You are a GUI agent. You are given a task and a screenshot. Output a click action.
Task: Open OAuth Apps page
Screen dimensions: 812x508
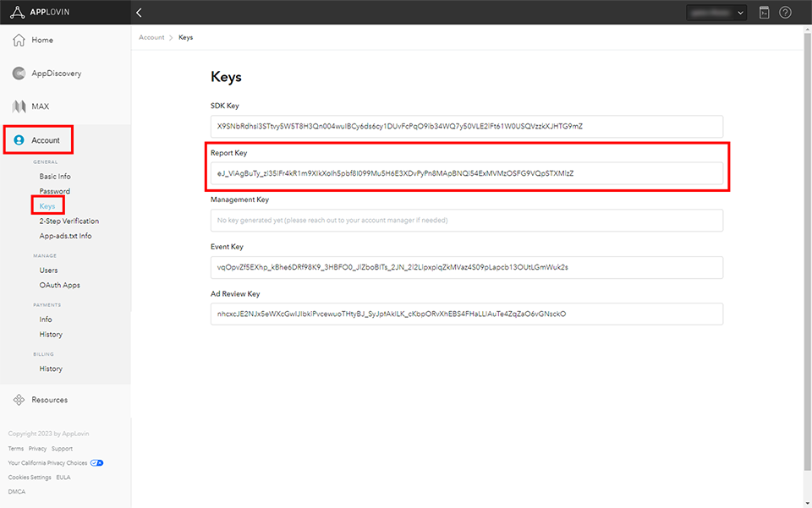coord(59,285)
